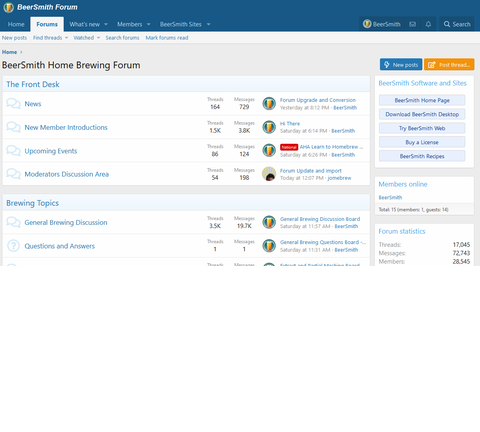Open the inbox envelope icon
Viewport: 480px width, 432px height.
tap(412, 24)
